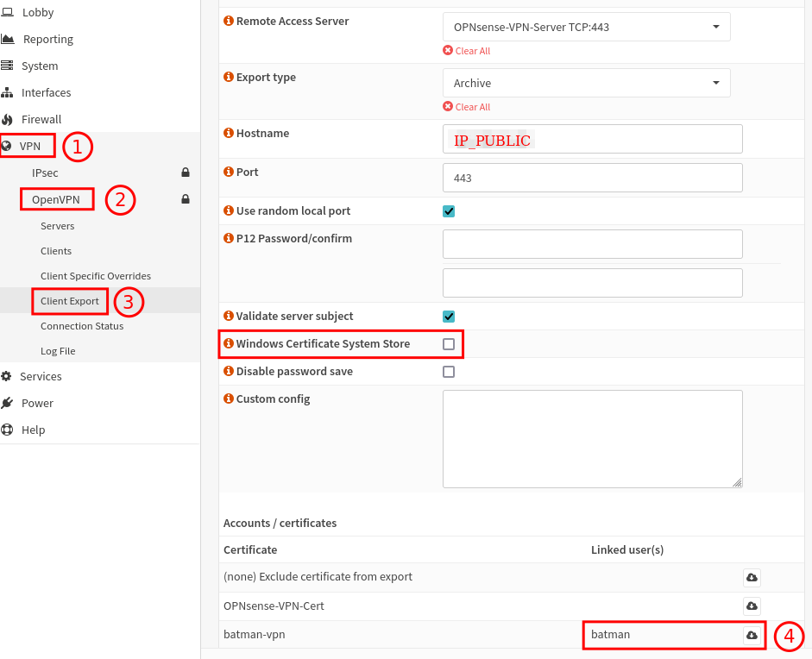Show help for Windows Certificate System Store
The width and height of the screenshot is (812, 659).
229,343
